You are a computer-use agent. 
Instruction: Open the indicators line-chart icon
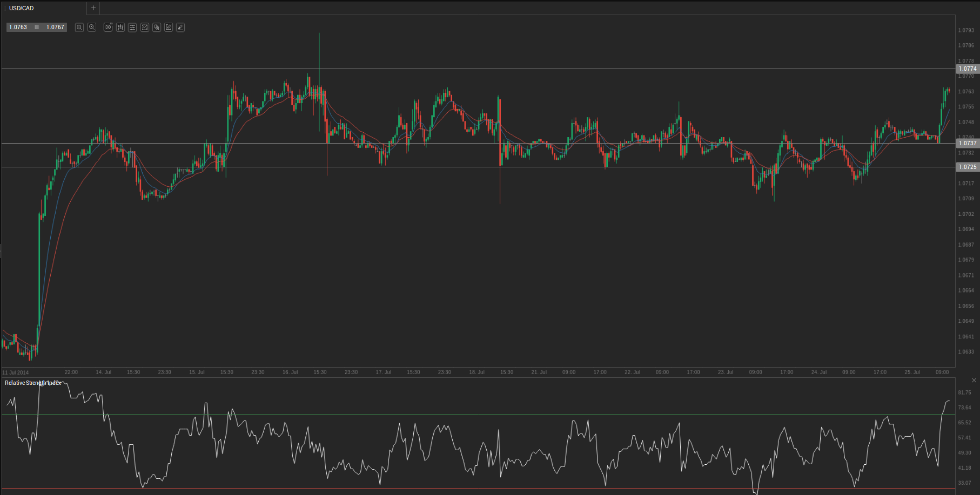click(145, 28)
